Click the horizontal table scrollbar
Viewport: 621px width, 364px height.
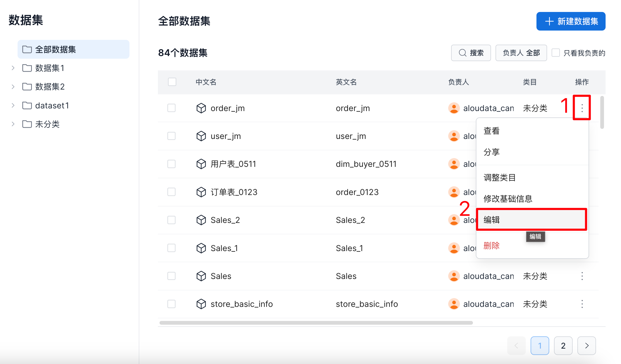tap(316, 323)
